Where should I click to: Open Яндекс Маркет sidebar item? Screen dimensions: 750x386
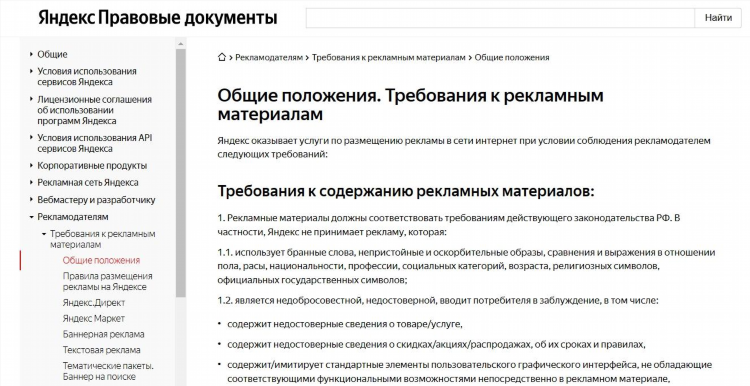(x=94, y=319)
